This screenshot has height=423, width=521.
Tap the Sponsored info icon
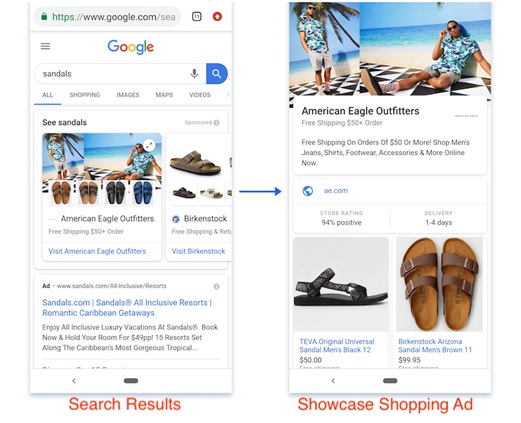click(216, 123)
